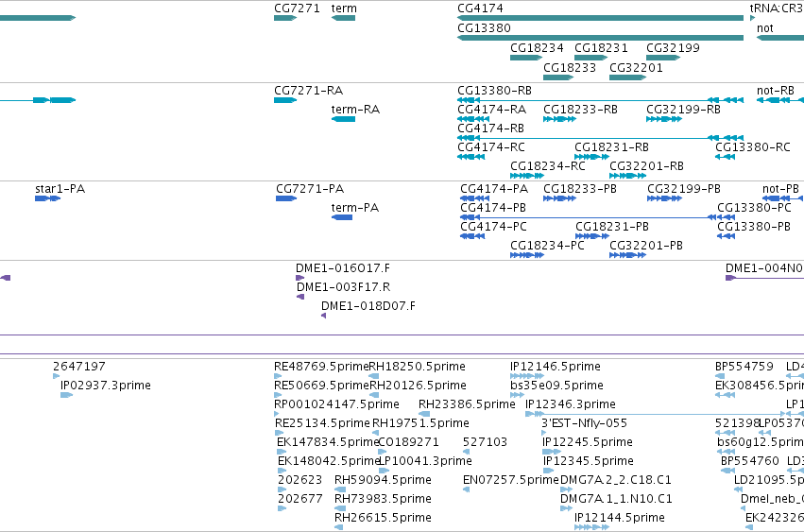Viewport: 804px width, 532px height.
Task: Select the CG18233 gene
Action: coord(558,77)
